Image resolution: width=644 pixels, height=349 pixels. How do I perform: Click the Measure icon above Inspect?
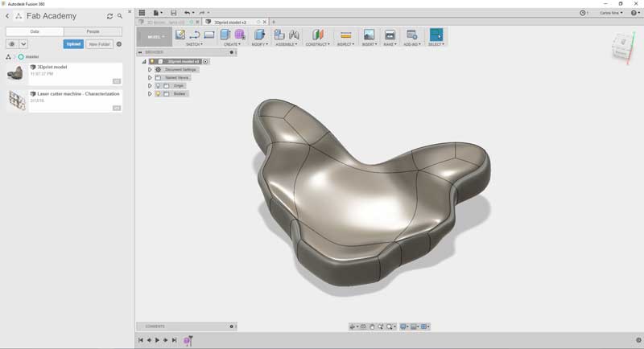[346, 35]
